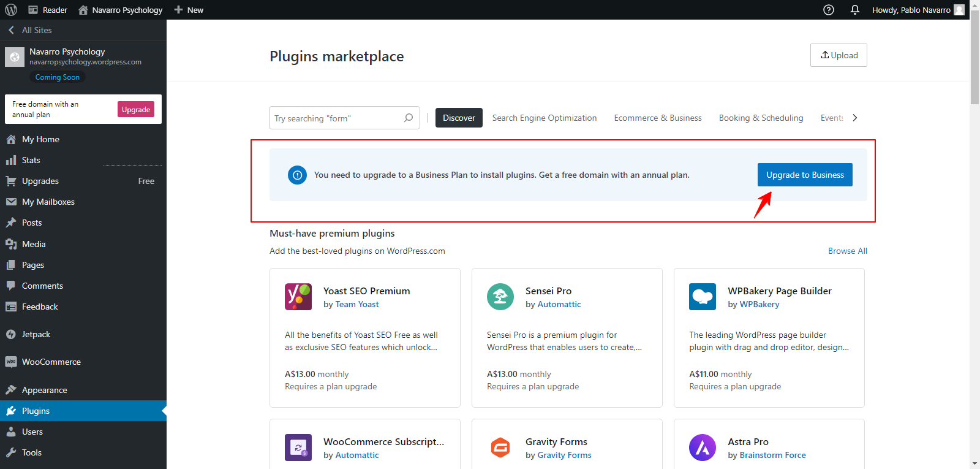Viewport: 980px width, 469px height.
Task: Open the Ecommerce & Business tab
Action: point(658,118)
